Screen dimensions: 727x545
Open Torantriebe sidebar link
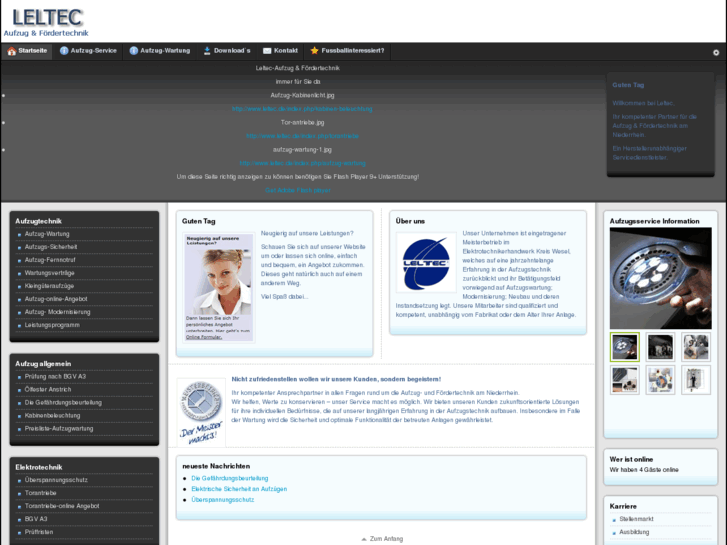pos(40,493)
